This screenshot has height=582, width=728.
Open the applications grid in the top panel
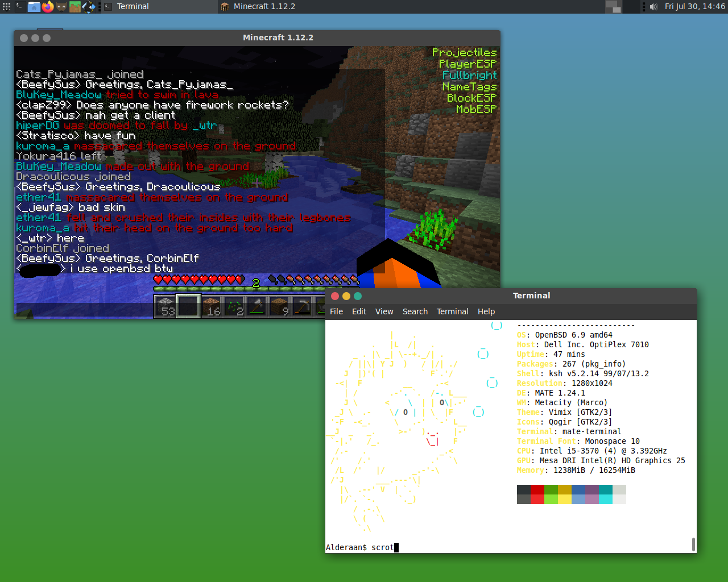pyautogui.click(x=6, y=6)
